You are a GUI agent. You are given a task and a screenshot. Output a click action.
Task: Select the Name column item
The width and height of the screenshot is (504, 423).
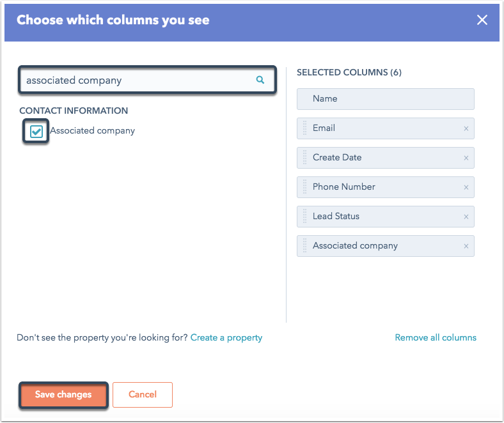pyautogui.click(x=386, y=99)
